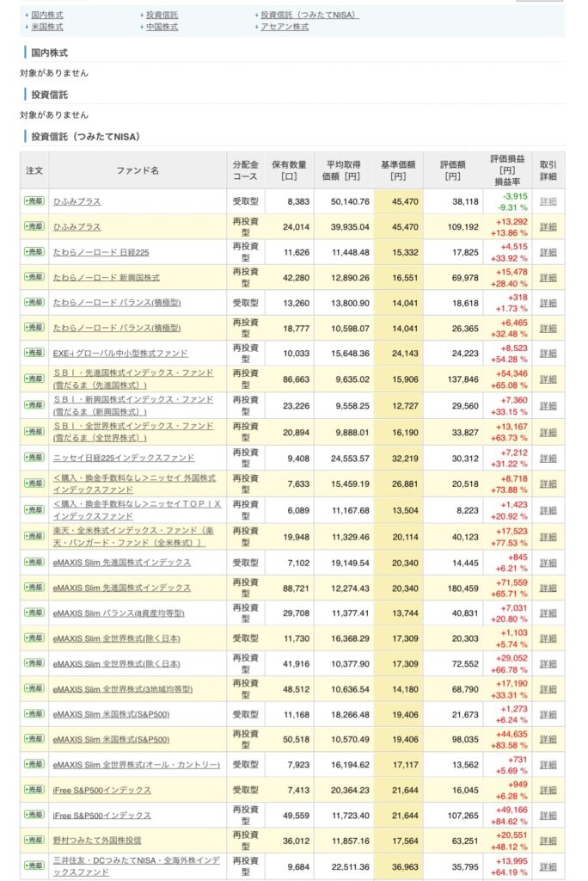
Task: Open eMAXIS Slim バランス(8資産均等型) link
Action: [x=119, y=613]
